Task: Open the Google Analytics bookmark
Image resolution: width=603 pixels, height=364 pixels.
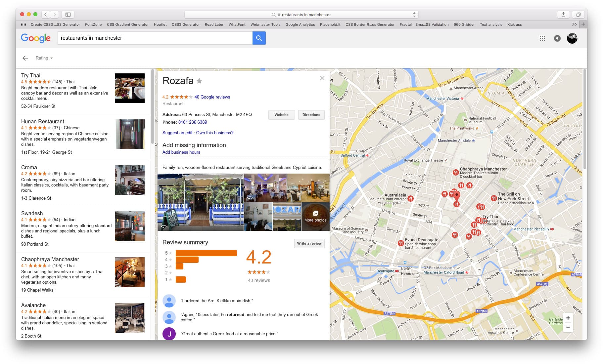Action: pyautogui.click(x=300, y=24)
